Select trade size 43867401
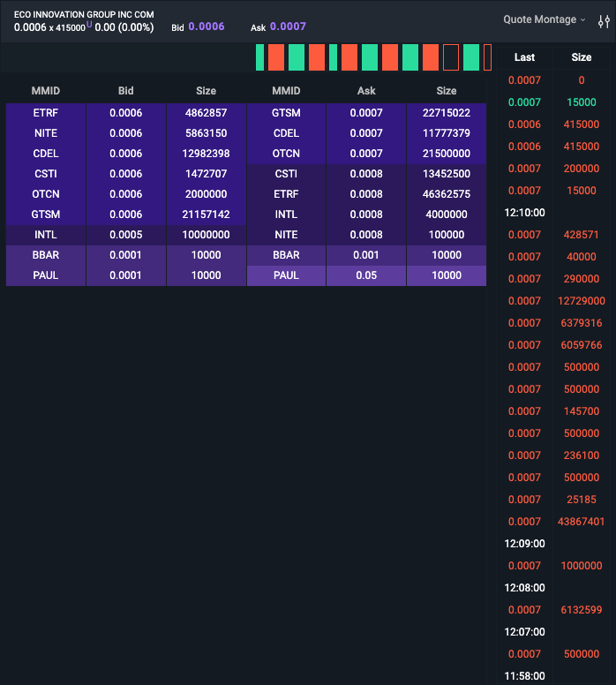 tap(581, 522)
